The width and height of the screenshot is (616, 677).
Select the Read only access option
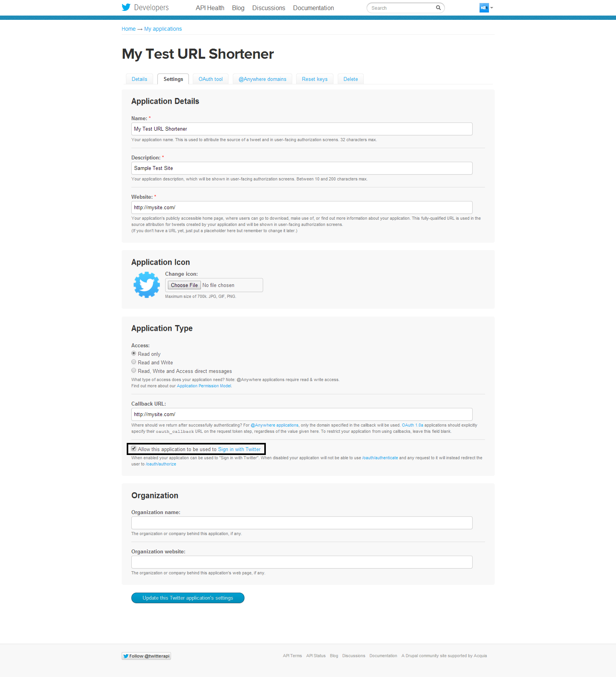pos(134,353)
